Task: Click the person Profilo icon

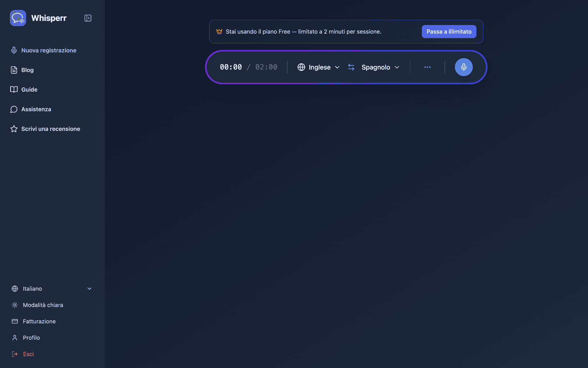Action: pyautogui.click(x=15, y=338)
